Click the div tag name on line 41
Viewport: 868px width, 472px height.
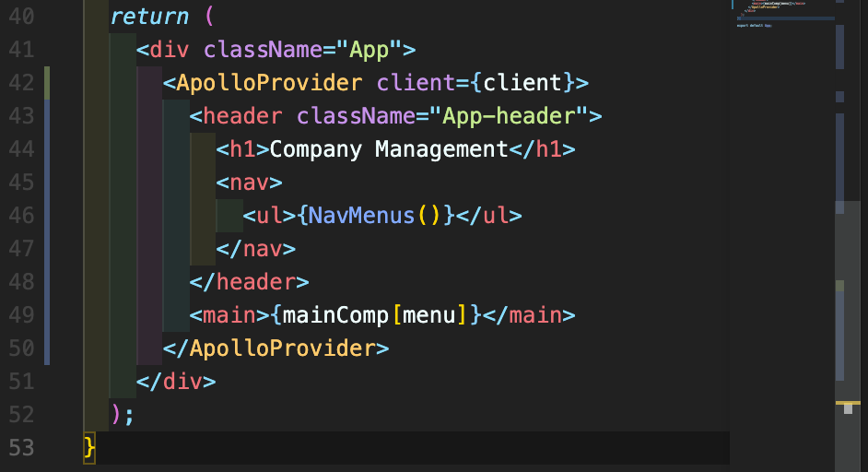pos(170,50)
